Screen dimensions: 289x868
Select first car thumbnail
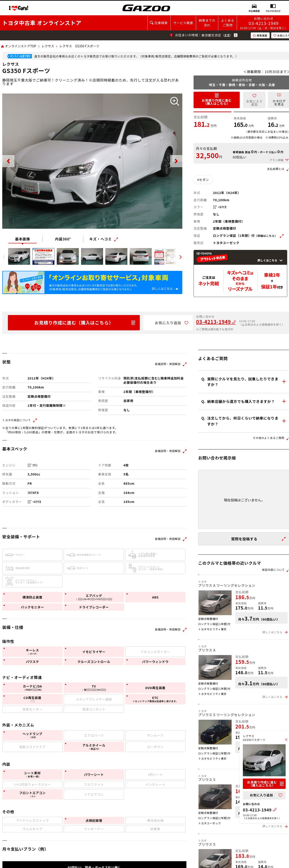(x=19, y=256)
